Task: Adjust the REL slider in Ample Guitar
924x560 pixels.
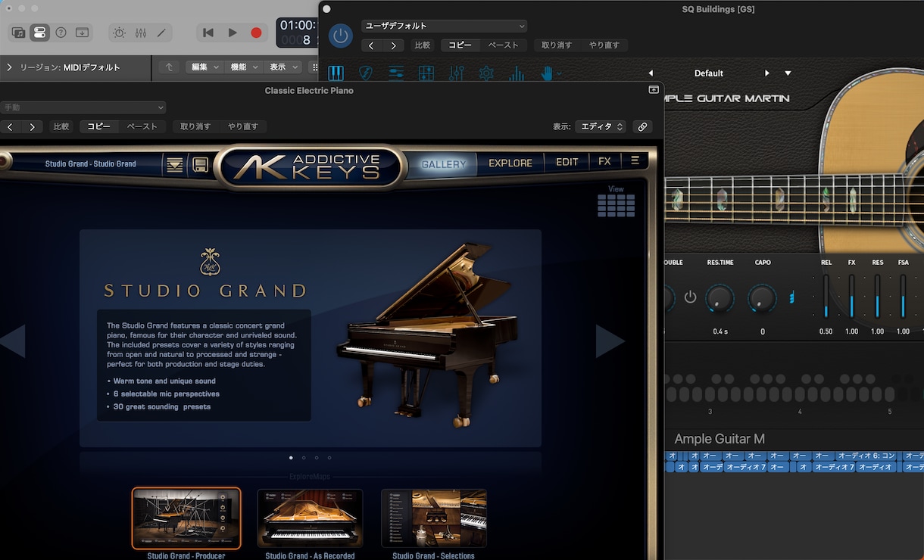Action: pyautogui.click(x=826, y=296)
